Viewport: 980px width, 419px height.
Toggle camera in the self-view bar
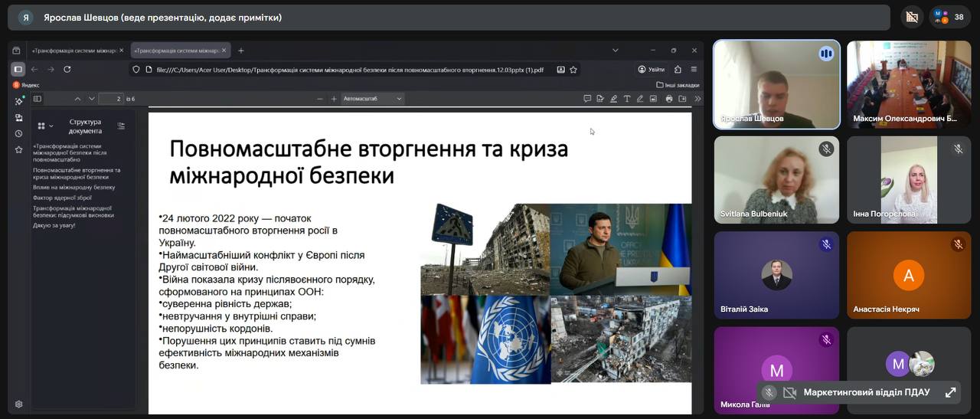(789, 392)
